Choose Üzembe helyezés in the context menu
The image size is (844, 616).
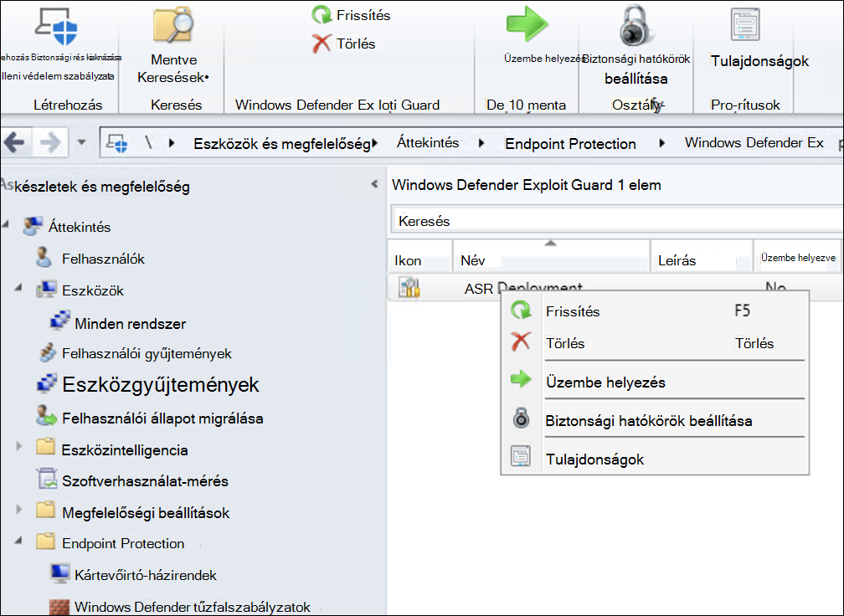655,382
